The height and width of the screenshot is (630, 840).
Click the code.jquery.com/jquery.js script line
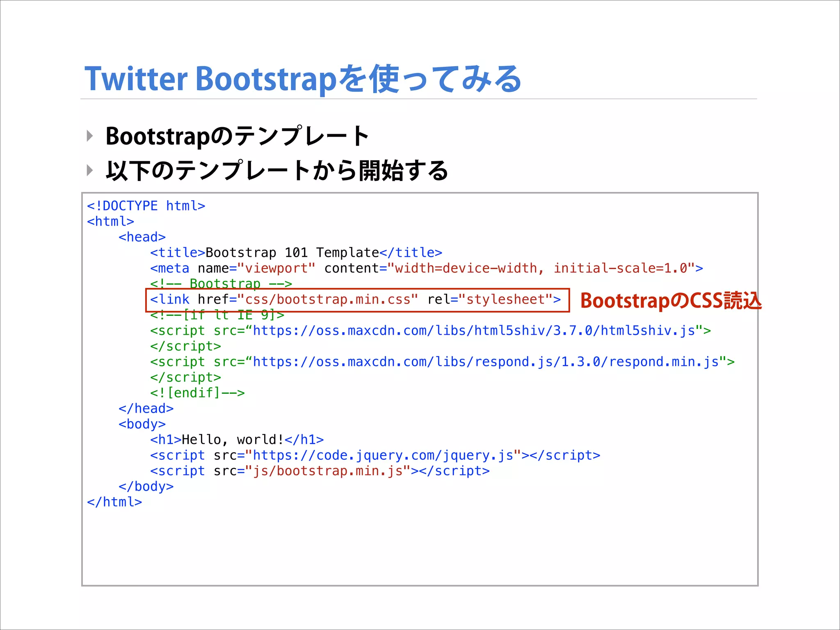(x=375, y=455)
